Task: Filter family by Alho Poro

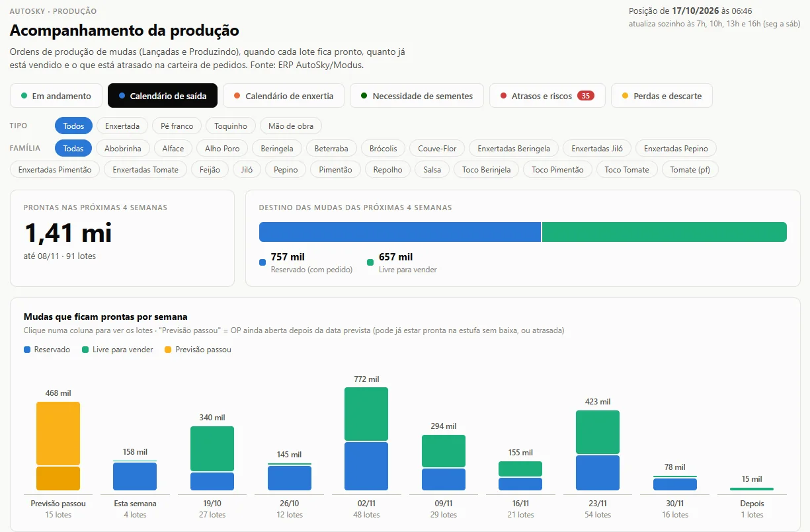Action: coord(222,148)
